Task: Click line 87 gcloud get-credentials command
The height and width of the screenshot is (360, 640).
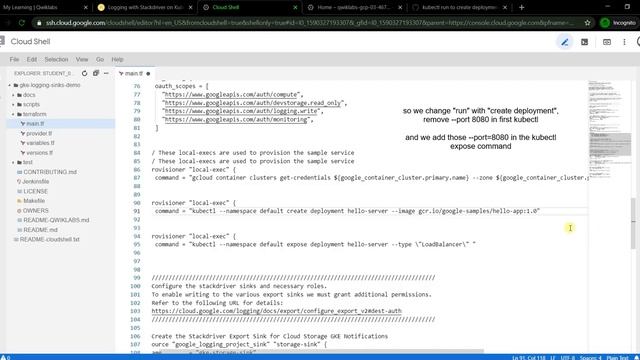Action: coord(371,178)
